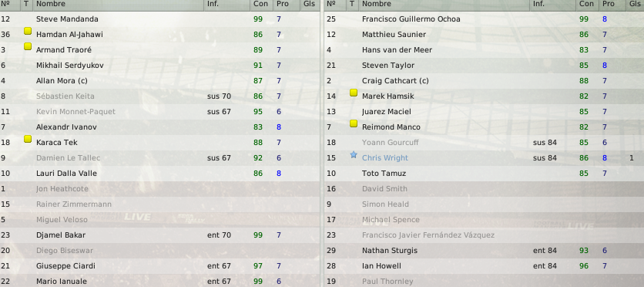Open Chris Wright player profile
The width and height of the screenshot is (644, 287).
pos(385,158)
